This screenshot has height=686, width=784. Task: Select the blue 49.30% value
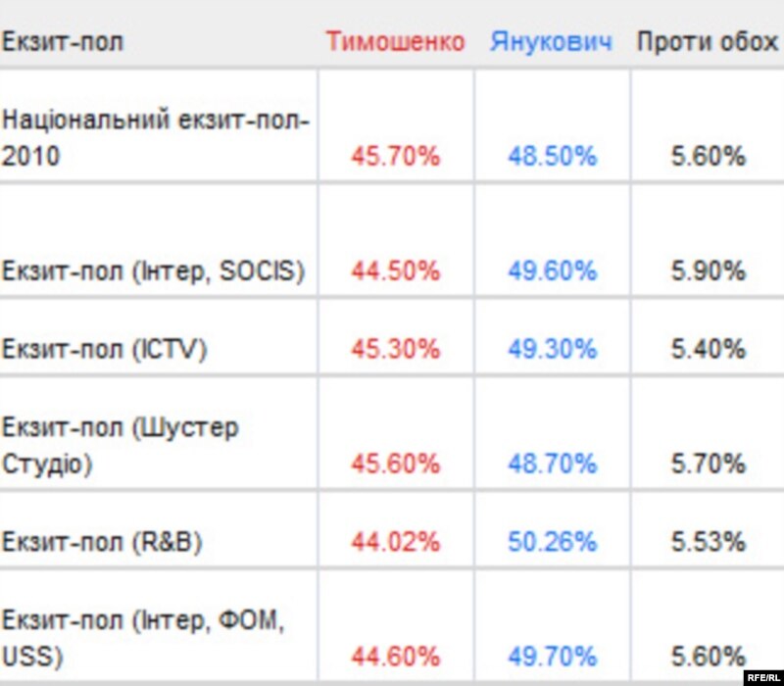(x=552, y=349)
